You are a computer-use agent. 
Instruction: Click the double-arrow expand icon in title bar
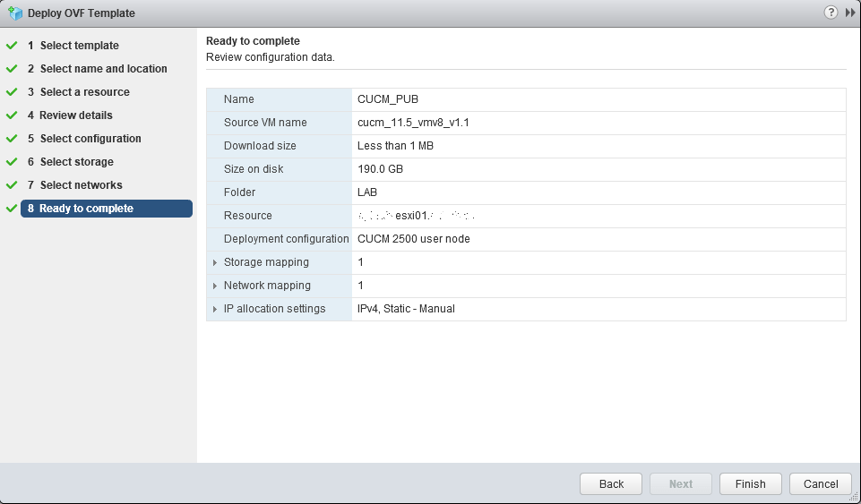850,13
